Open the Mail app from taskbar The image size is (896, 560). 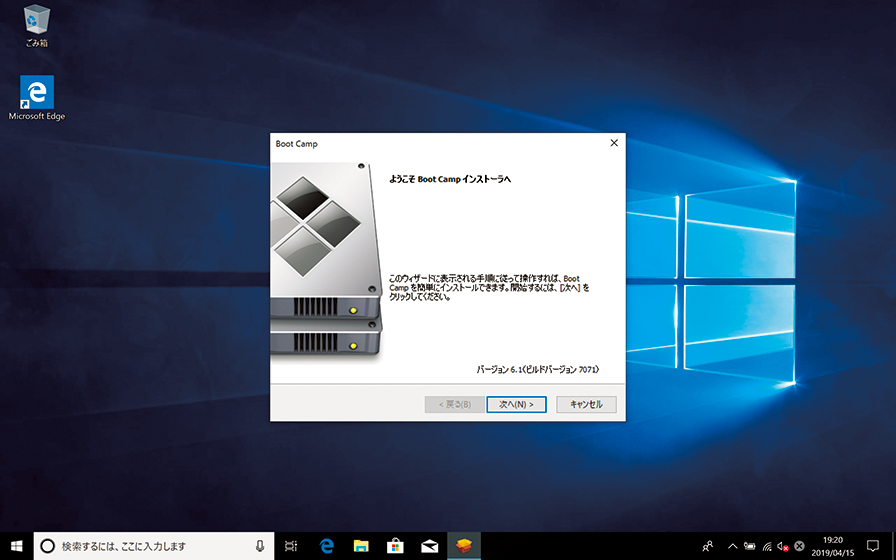pyautogui.click(x=428, y=546)
